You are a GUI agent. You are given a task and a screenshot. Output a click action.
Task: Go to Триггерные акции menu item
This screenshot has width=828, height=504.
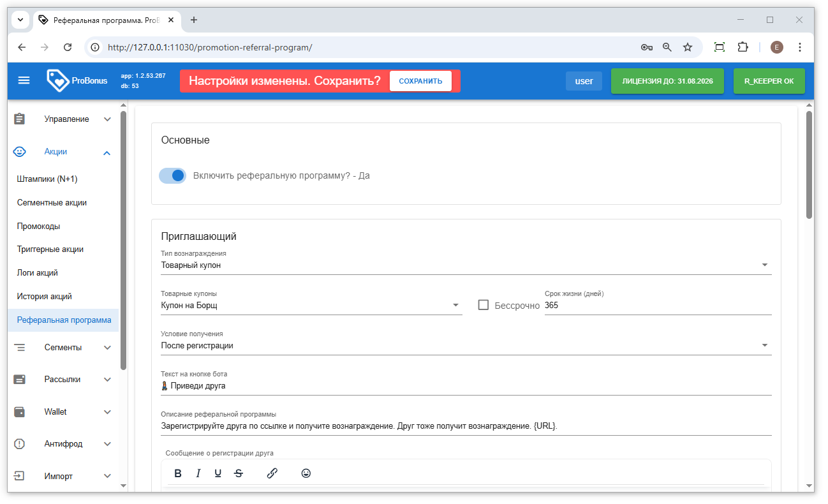(50, 249)
